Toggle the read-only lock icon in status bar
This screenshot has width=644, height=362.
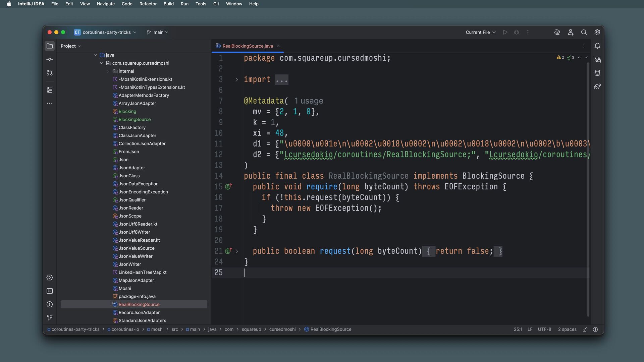(x=585, y=329)
